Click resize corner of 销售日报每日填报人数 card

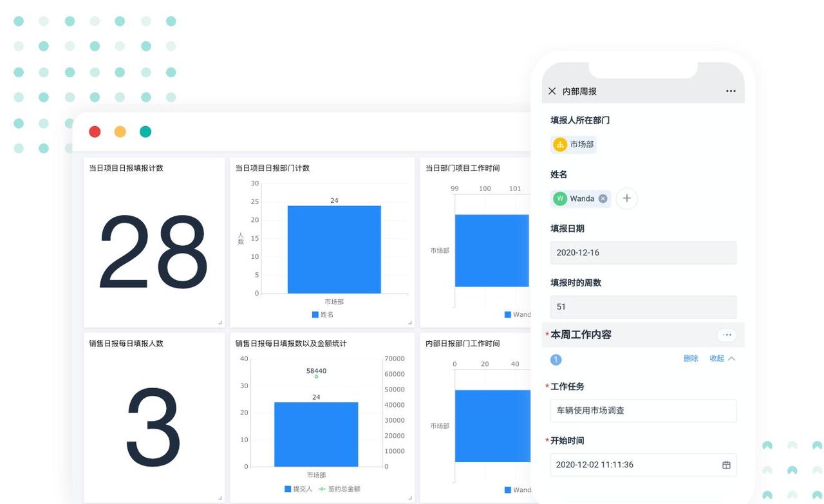(220, 498)
